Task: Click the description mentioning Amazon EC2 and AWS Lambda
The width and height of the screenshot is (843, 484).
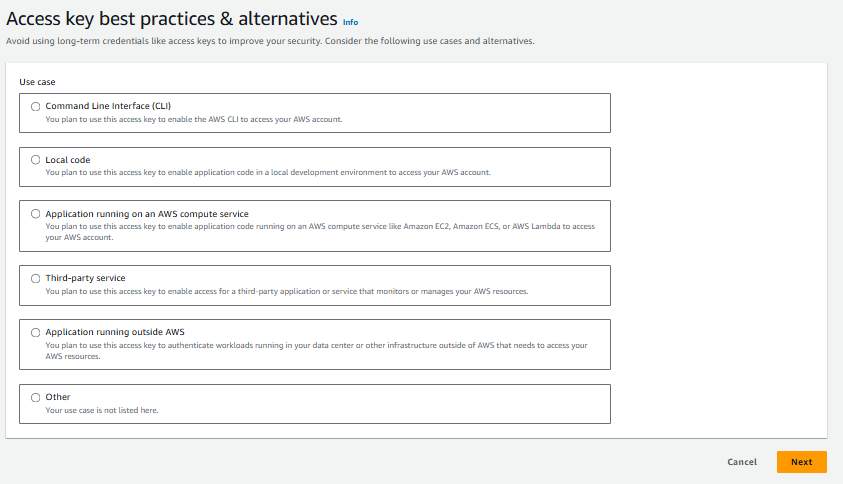Action: [320, 232]
